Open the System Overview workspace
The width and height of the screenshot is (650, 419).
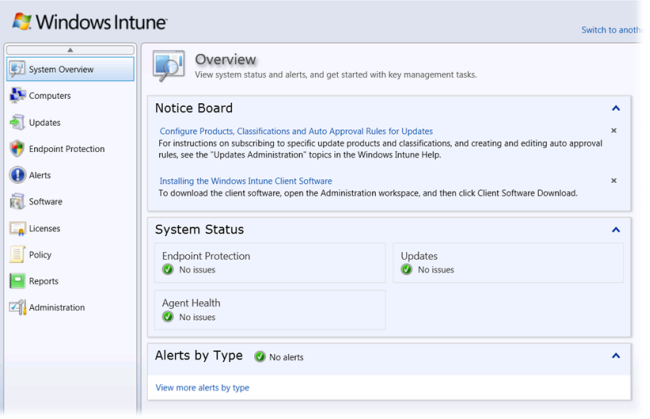click(x=70, y=69)
